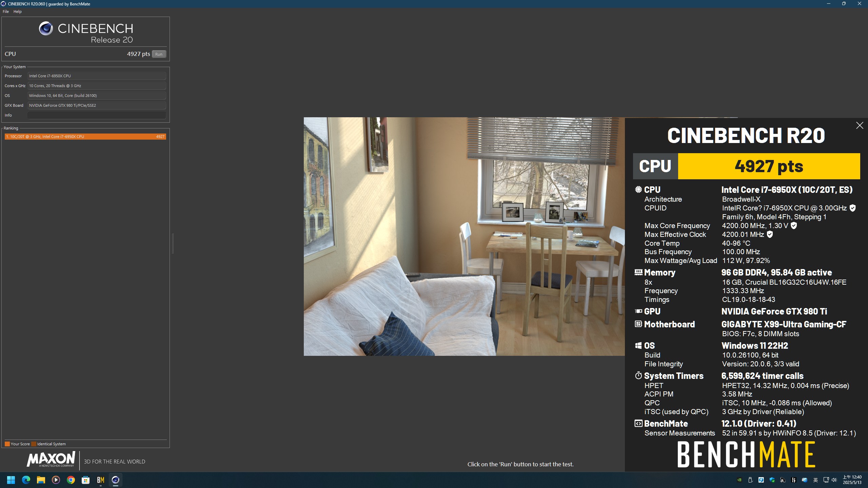Click the '12.1.0 (Driver: 0.41)' BenchMate version

tap(759, 424)
